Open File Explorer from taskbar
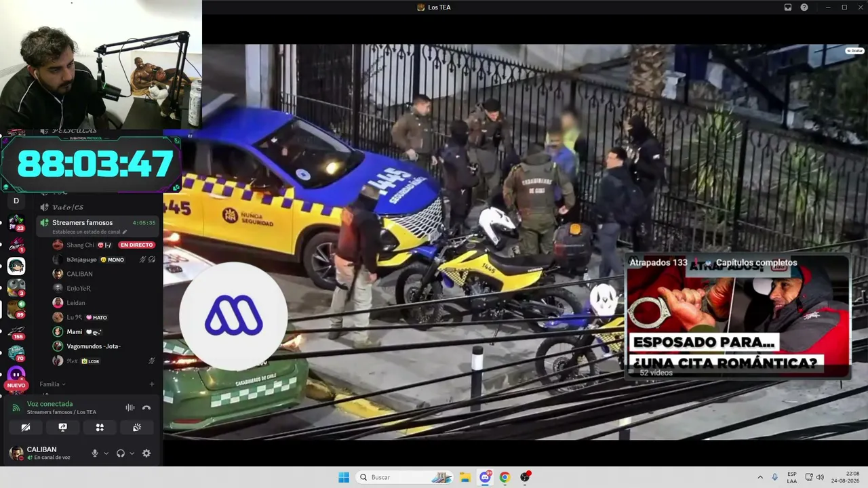Viewport: 868px width, 488px height. [465, 477]
